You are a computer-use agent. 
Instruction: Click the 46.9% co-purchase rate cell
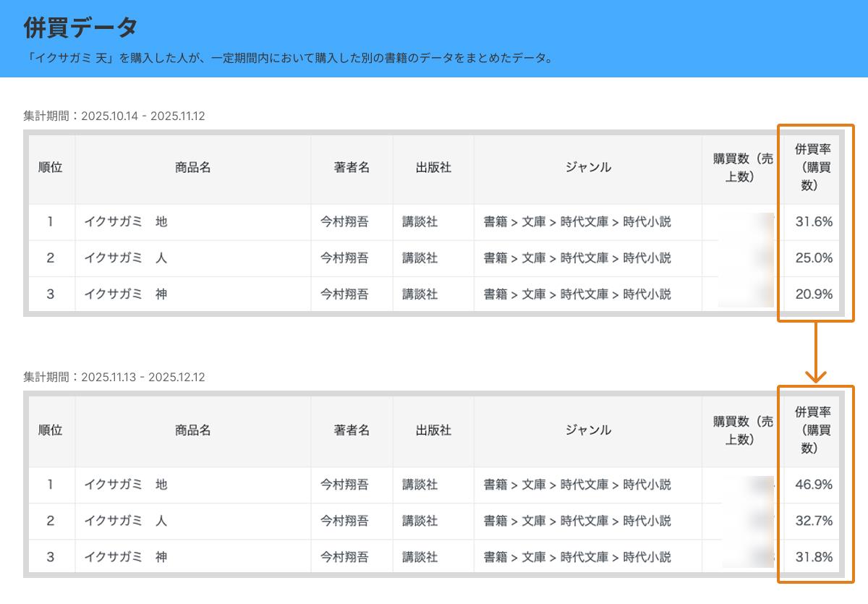click(x=814, y=485)
